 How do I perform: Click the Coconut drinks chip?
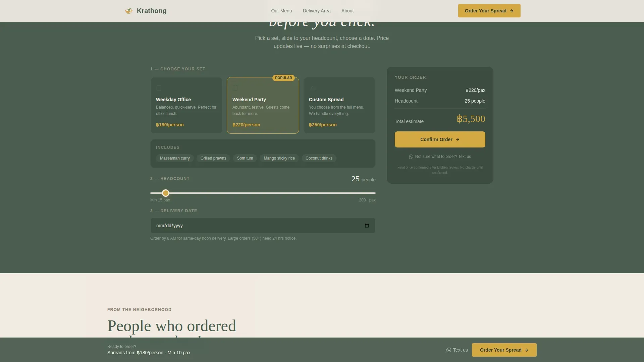pyautogui.click(x=319, y=158)
